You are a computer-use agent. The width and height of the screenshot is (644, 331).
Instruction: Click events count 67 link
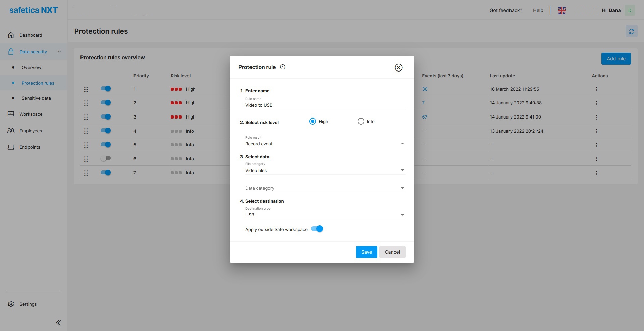coord(425,117)
